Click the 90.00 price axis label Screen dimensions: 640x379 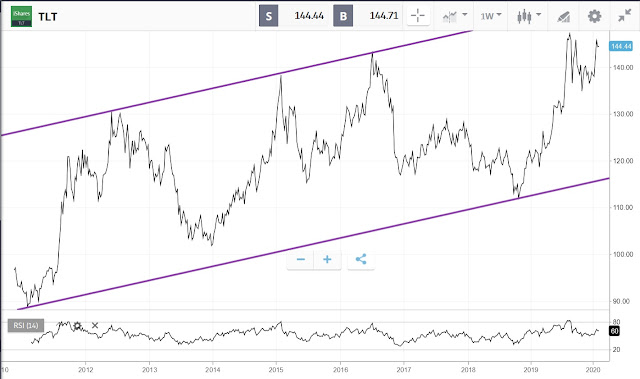coord(621,301)
